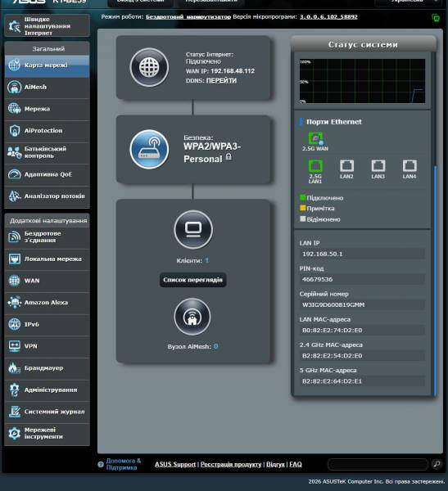
Task: Click the CPU usage graph
Action: tap(362, 81)
